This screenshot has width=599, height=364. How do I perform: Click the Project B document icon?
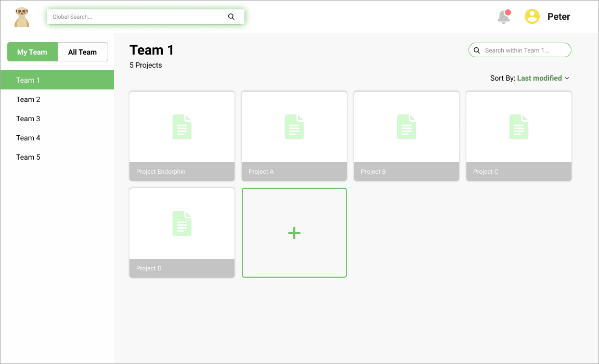(x=407, y=127)
